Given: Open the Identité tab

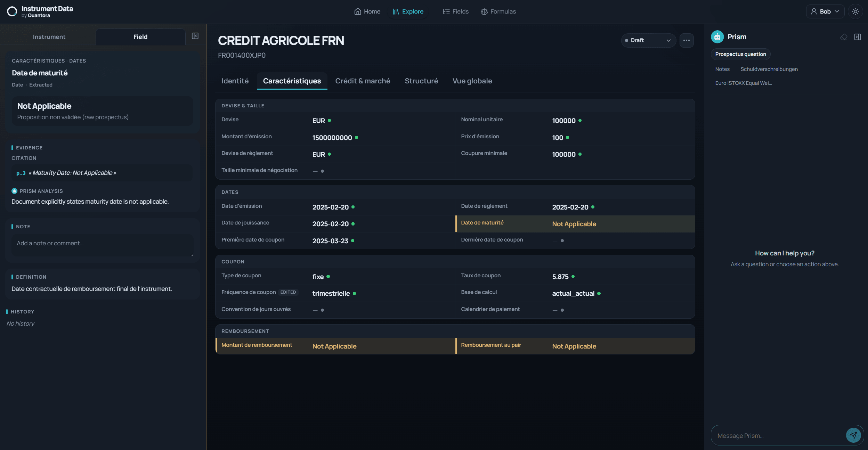Looking at the screenshot, I should [235, 81].
